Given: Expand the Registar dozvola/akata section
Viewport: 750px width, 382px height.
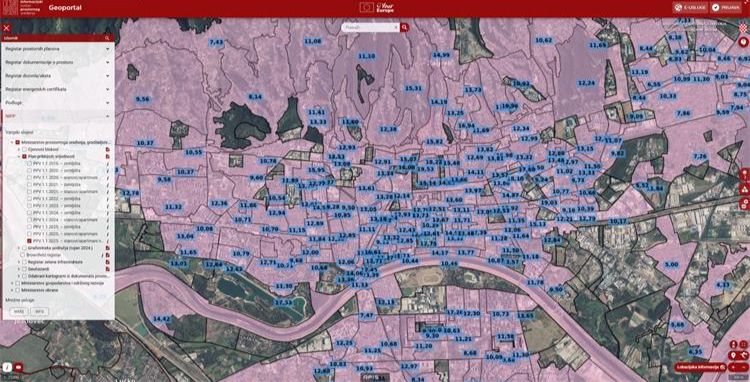Looking at the screenshot, I should [x=57, y=76].
